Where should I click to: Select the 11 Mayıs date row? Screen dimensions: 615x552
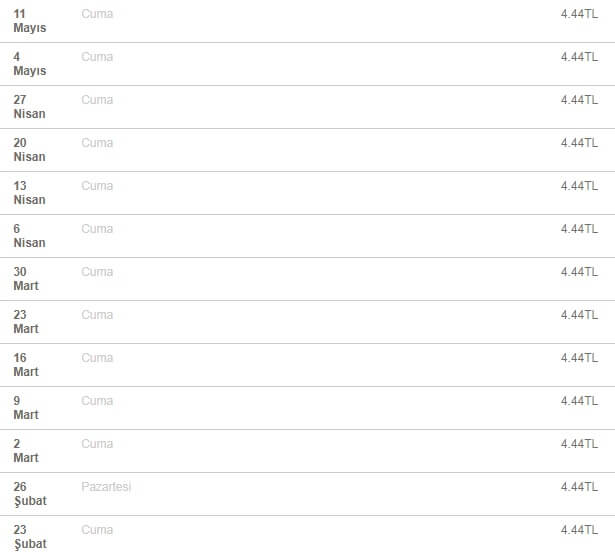coord(308,21)
